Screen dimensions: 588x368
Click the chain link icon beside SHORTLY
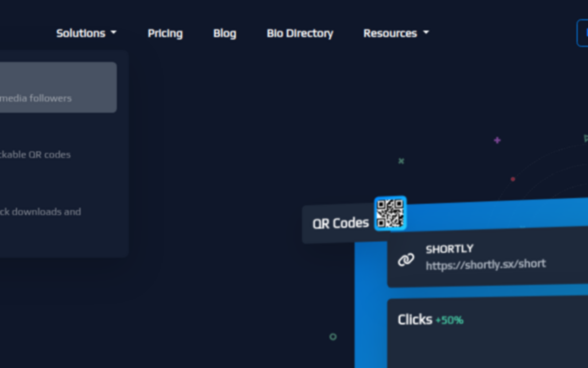coord(406,259)
